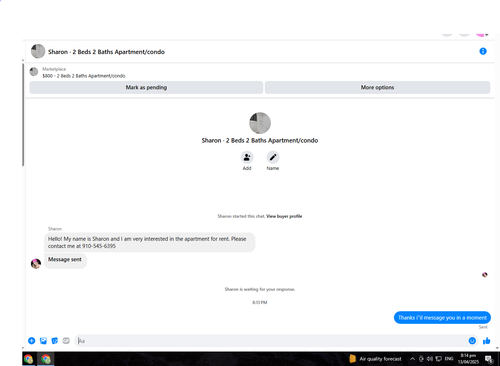Open conversation information panel icon
Screen dimensions: 500x366
[483, 51]
